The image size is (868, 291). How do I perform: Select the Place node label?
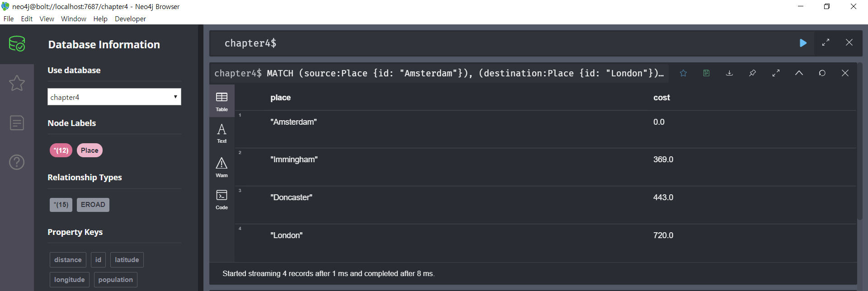pyautogui.click(x=90, y=150)
